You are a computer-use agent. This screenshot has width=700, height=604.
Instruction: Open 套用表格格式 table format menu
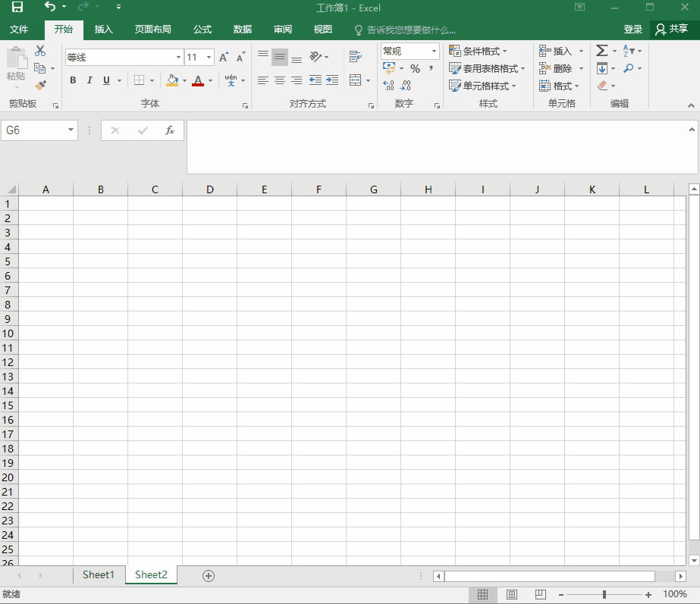[487, 68]
